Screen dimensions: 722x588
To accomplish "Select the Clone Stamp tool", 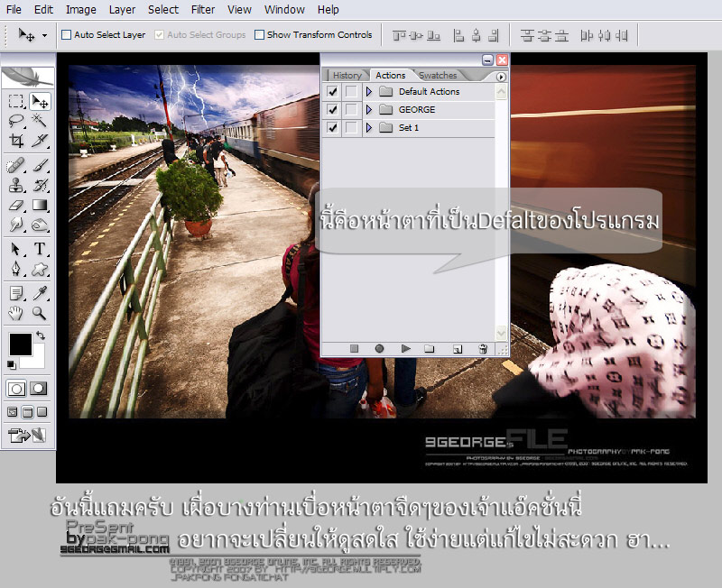I will 16,185.
